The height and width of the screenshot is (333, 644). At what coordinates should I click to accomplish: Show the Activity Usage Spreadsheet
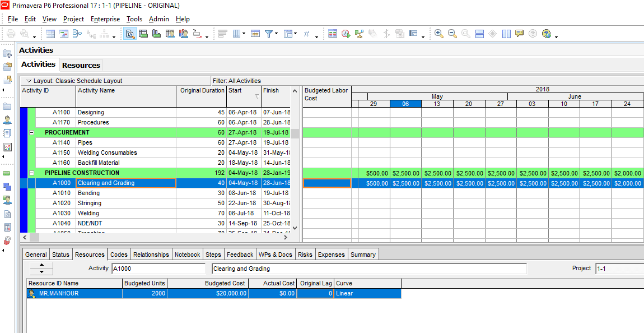pyautogui.click(x=143, y=34)
